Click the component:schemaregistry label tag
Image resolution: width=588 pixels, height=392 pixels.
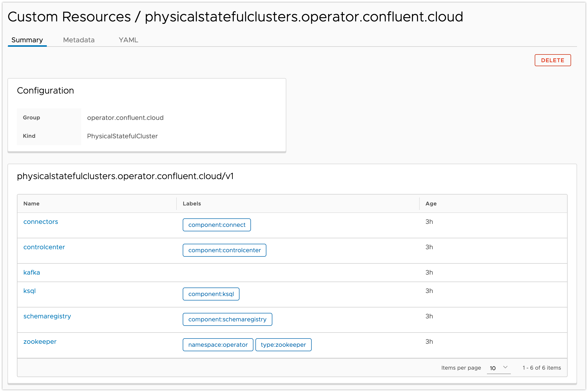(227, 319)
